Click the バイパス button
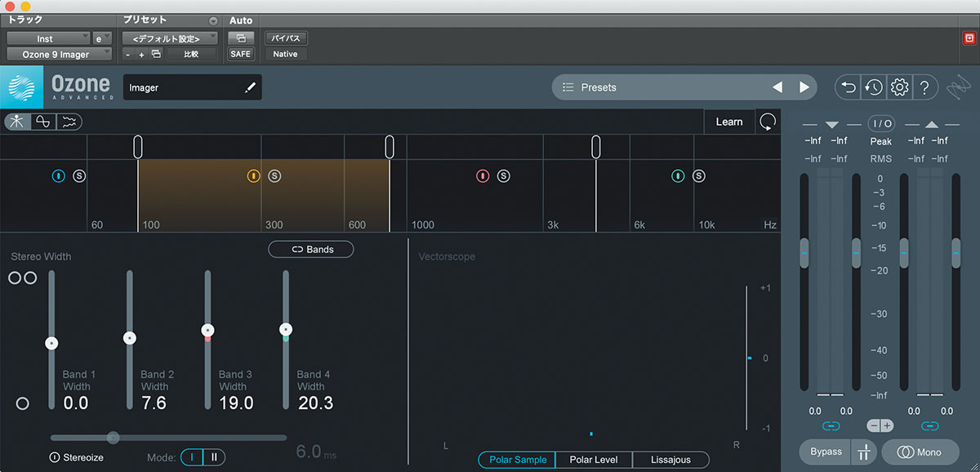The image size is (980, 472). pyautogui.click(x=286, y=38)
